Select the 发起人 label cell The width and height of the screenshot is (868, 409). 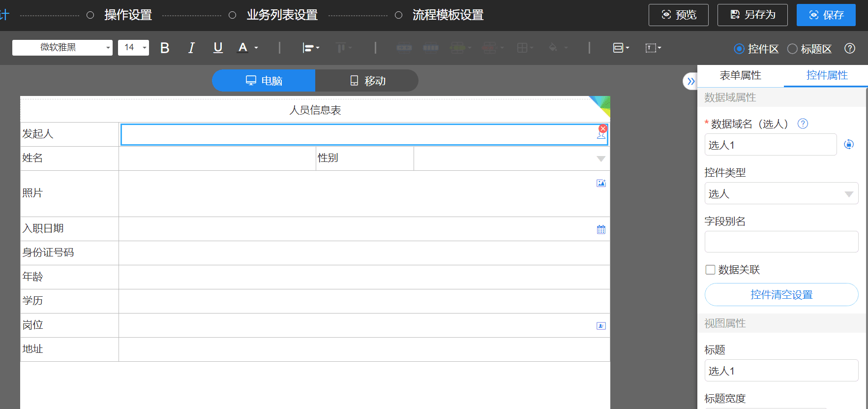point(69,134)
